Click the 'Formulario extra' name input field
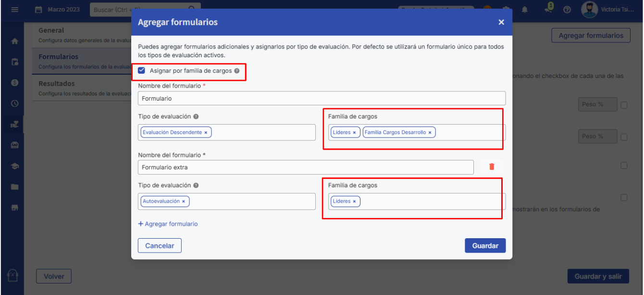 306,167
